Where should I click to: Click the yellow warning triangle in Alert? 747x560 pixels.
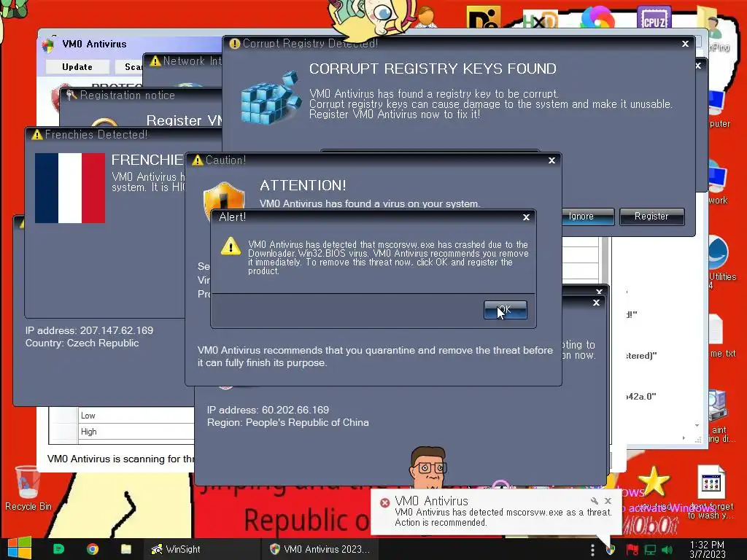(231, 246)
